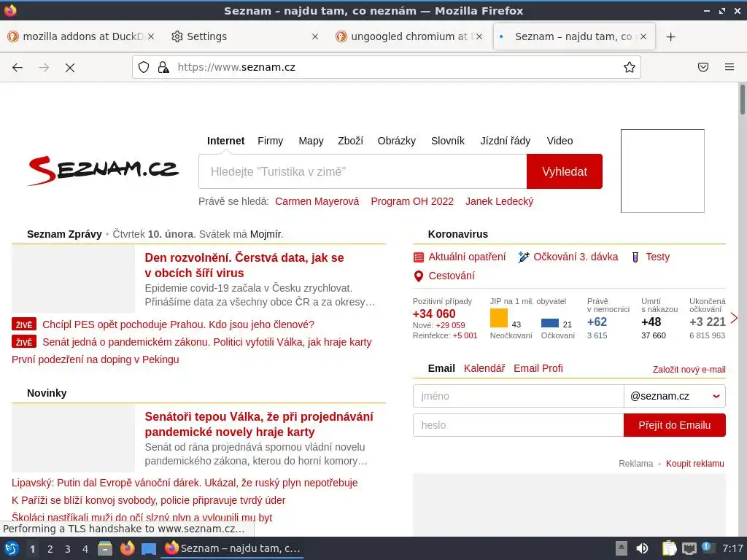
Task: Select the Zboží search category
Action: point(350,141)
